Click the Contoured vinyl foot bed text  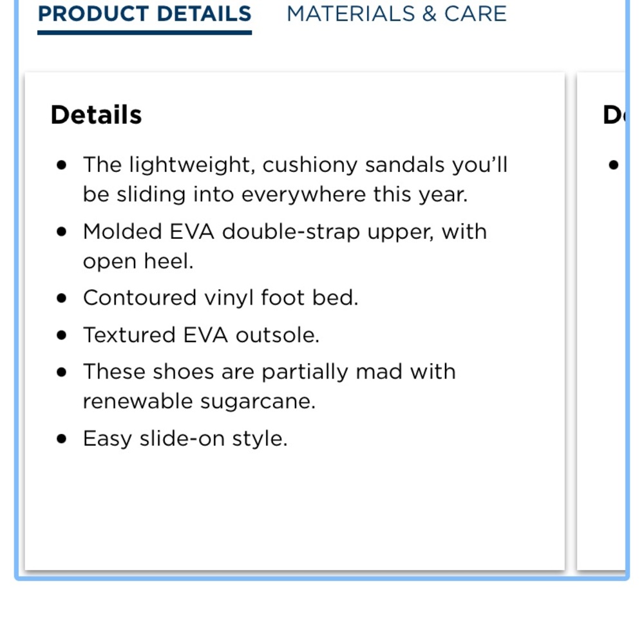click(x=221, y=298)
